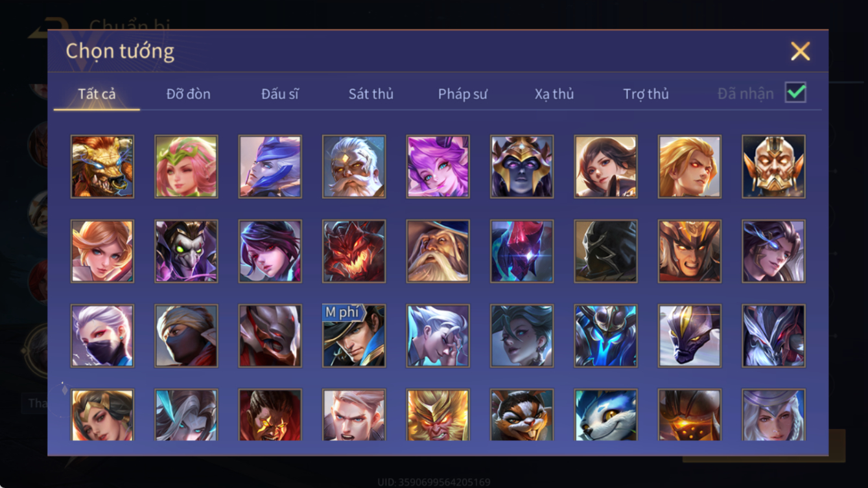Pick the old wizard with hat hero
Image resolution: width=868 pixels, height=488 pixels.
[x=438, y=251]
